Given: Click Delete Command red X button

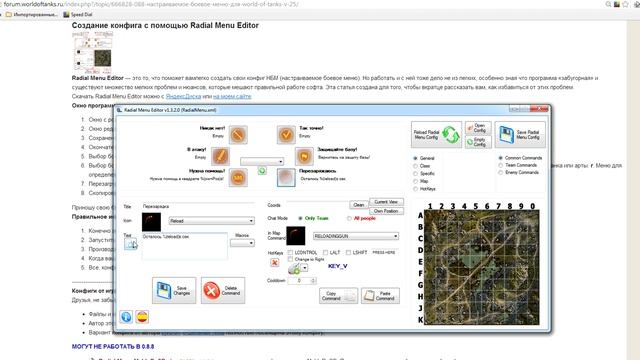Looking at the screenshot, I should click(x=223, y=291).
